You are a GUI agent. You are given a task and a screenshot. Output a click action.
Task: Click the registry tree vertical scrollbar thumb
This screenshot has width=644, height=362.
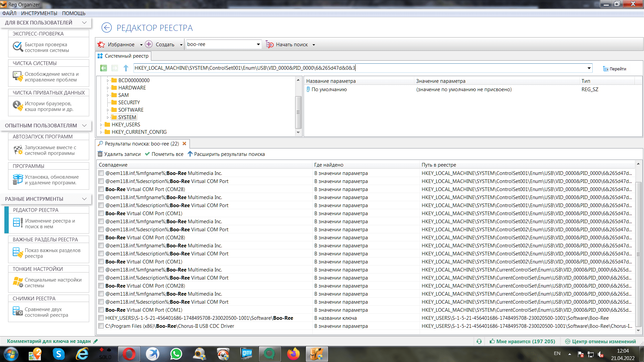[298, 112]
